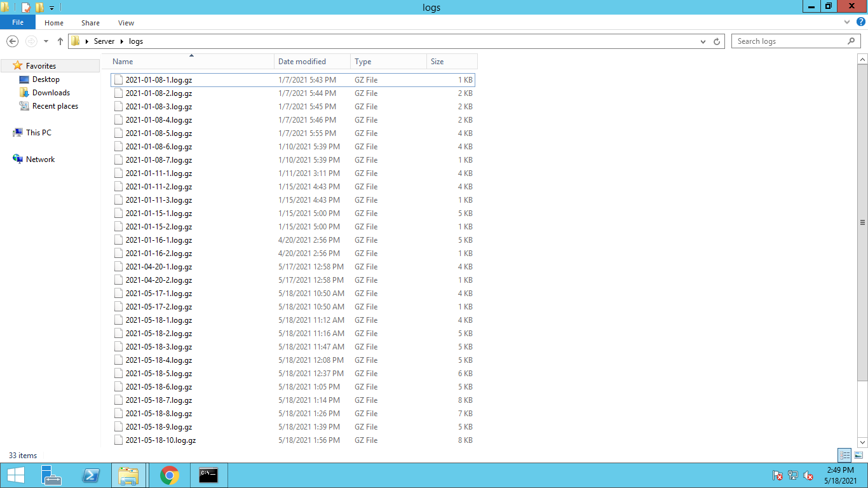Click the folder icon in the address bar
Viewport: 868px width, 488px height.
tap(76, 41)
